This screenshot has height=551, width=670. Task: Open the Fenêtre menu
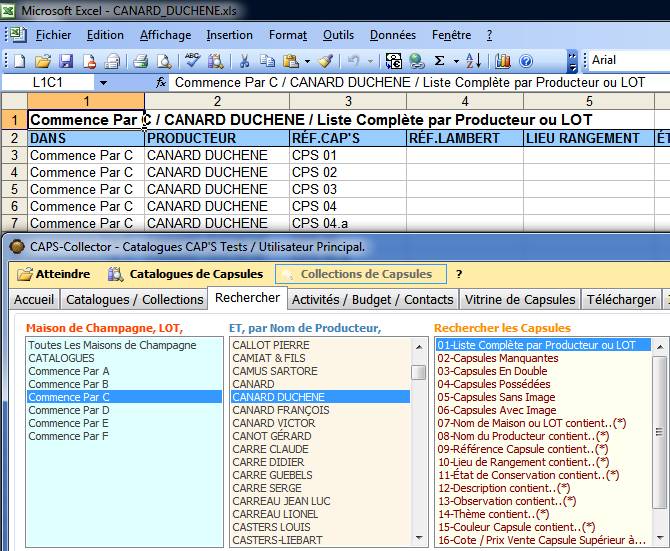(451, 35)
